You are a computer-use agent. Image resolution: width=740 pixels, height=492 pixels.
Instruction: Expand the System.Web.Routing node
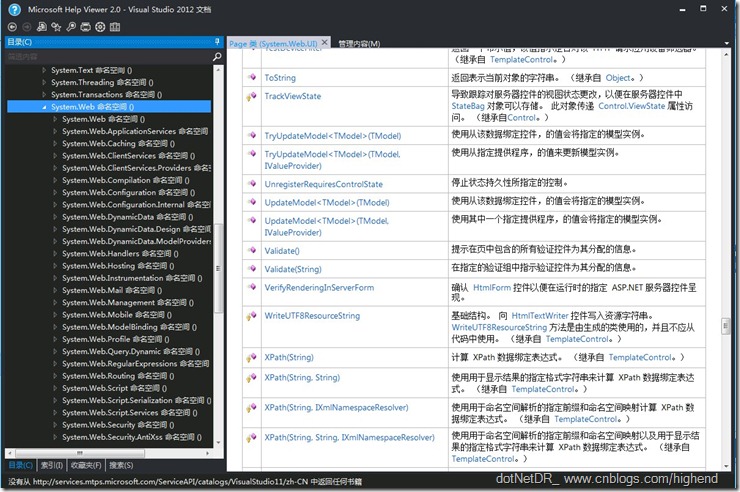point(55,376)
